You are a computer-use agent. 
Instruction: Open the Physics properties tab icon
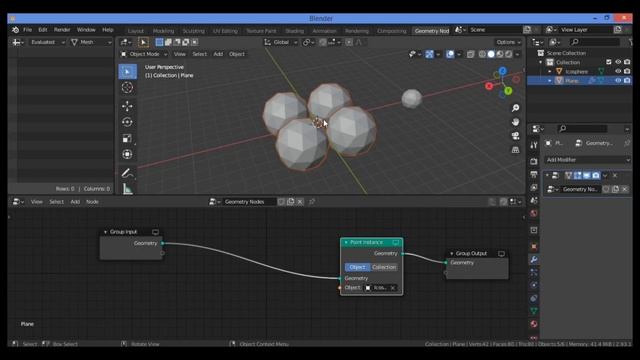pyautogui.click(x=534, y=285)
